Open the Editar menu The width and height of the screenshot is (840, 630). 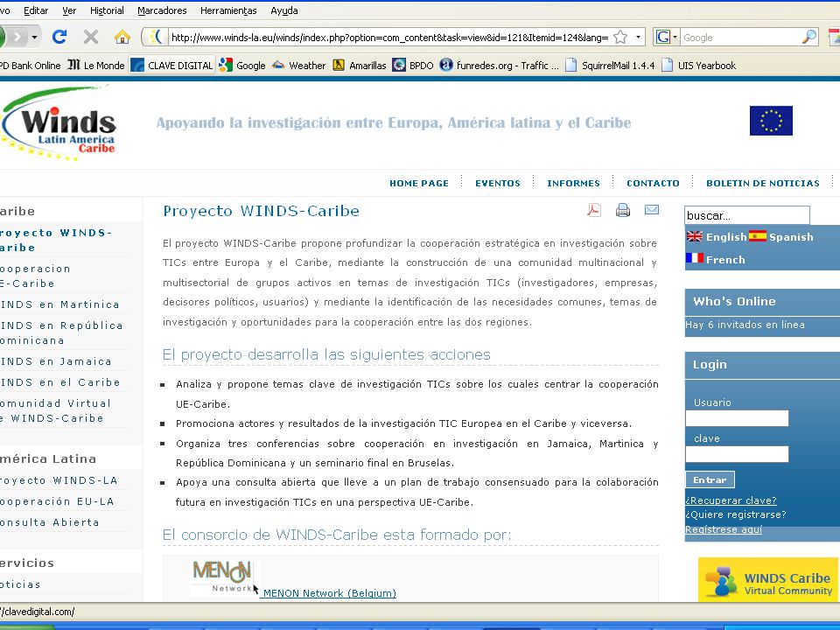pos(36,10)
